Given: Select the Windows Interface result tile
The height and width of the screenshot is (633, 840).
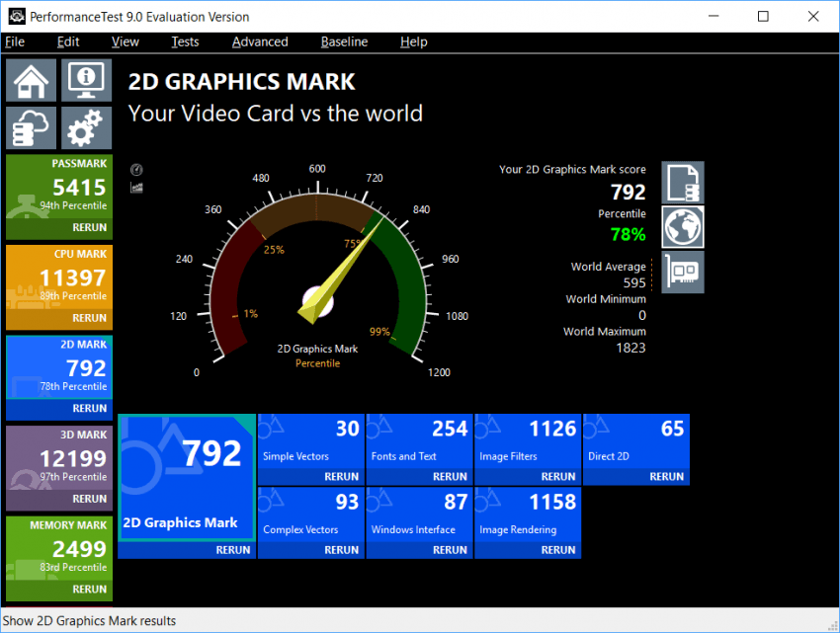Looking at the screenshot, I should 419,514.
